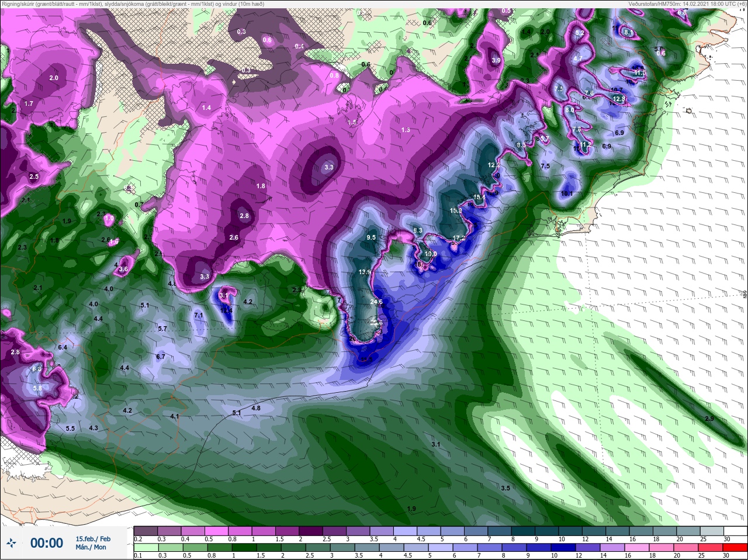
Task: Pick the dark purple 0.2 swatch in the upper legend
Action: [x=146, y=531]
